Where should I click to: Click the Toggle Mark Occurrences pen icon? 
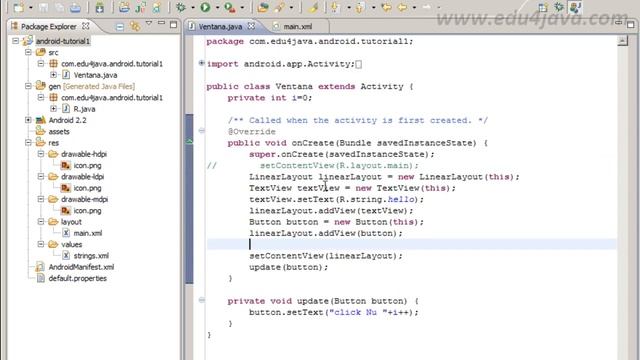(x=313, y=7)
